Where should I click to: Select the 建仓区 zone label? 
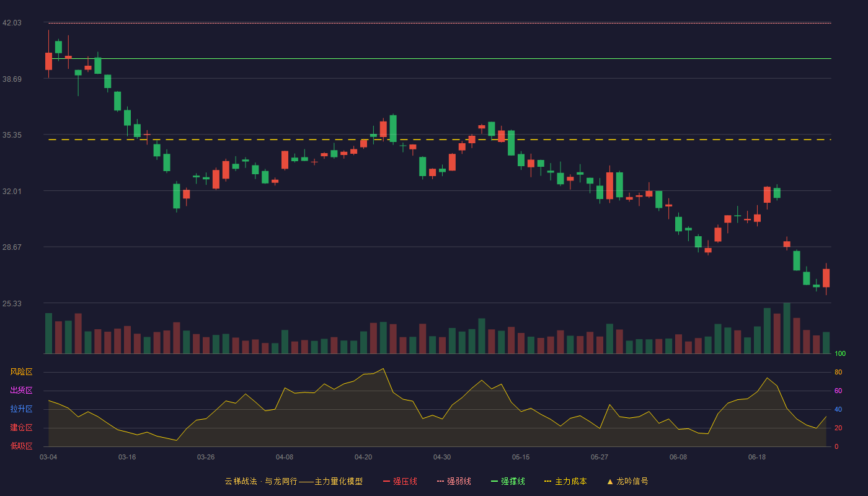click(x=21, y=428)
